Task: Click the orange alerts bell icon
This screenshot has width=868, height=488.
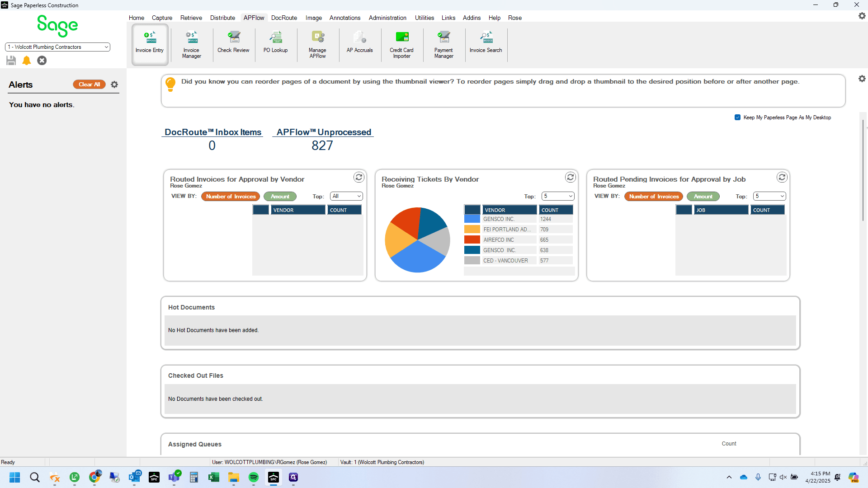Action: (27, 60)
